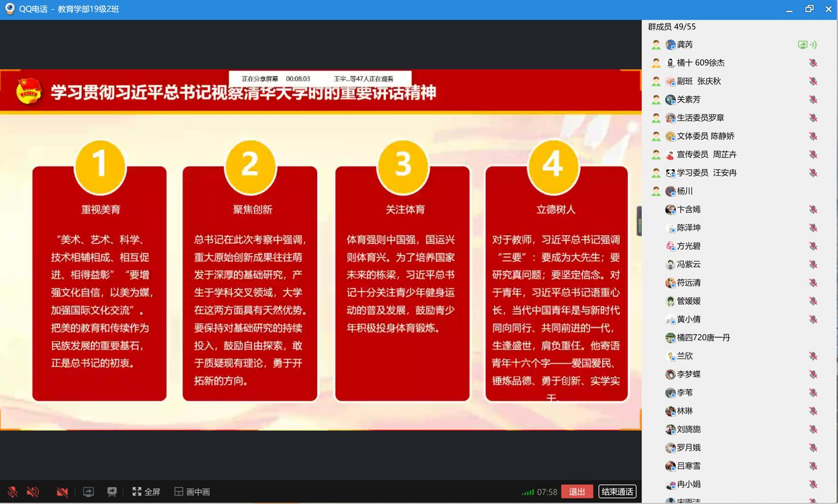Collapse member panel using the side handle
This screenshot has width=838, height=504.
[x=639, y=221]
